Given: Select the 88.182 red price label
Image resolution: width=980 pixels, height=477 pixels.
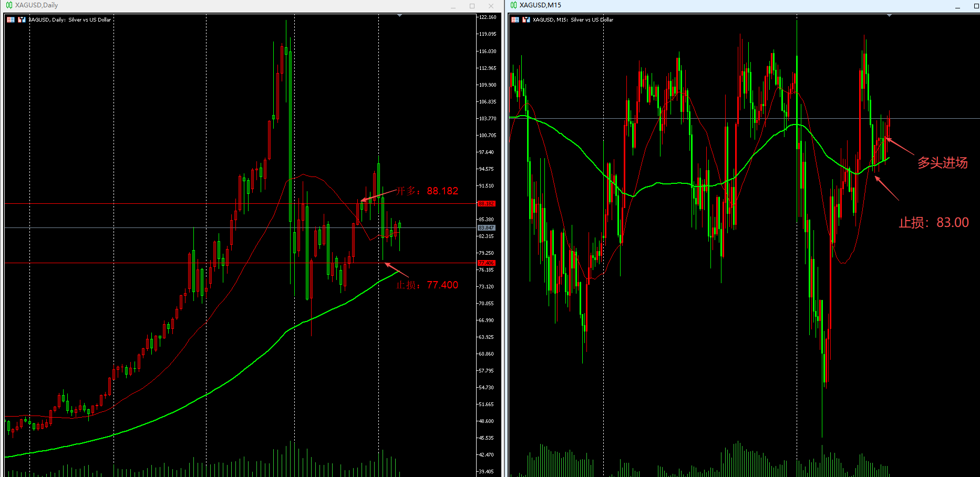Looking at the screenshot, I should click(x=486, y=203).
